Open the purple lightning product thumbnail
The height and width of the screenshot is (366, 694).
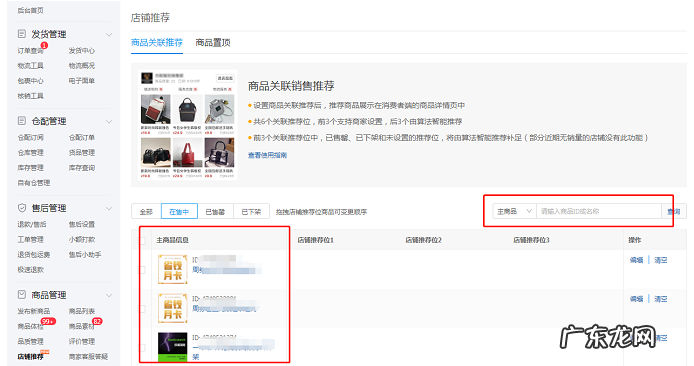(173, 347)
